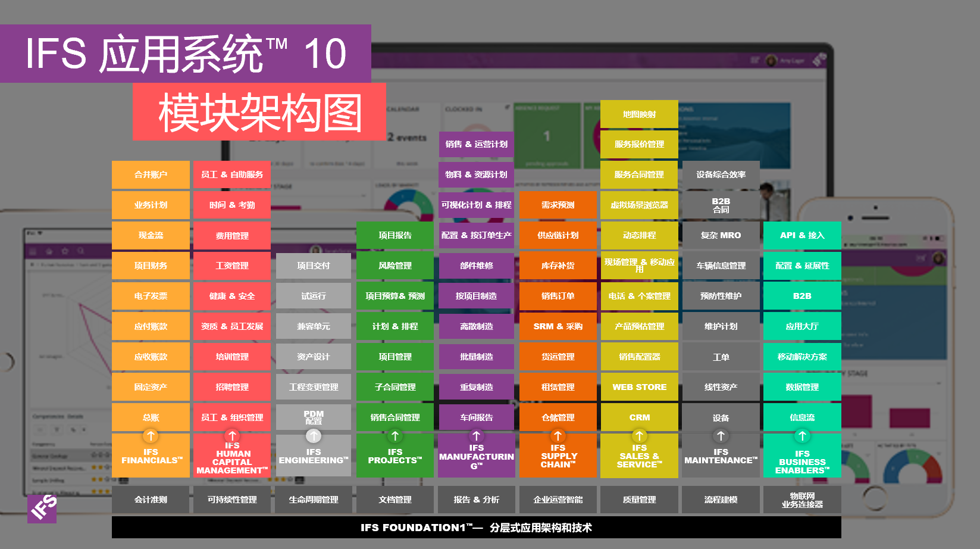This screenshot has height=549, width=980.
Task: Click the purple IFS logo
Action: (42, 509)
